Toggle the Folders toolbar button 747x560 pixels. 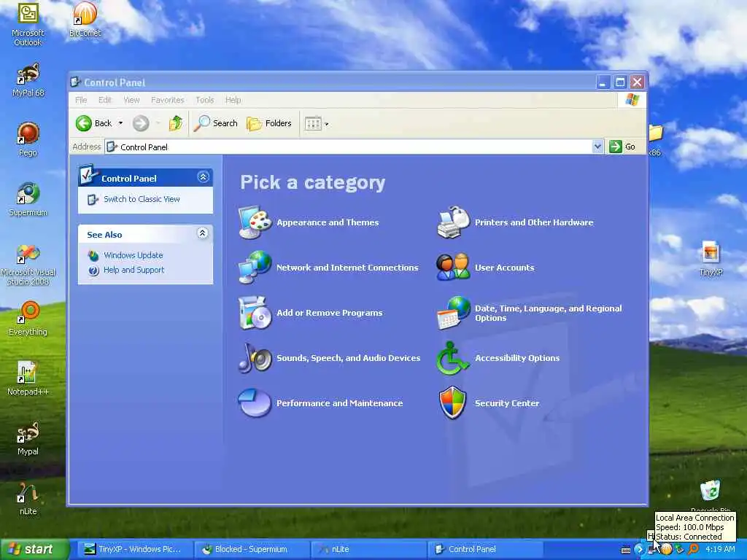tap(269, 123)
